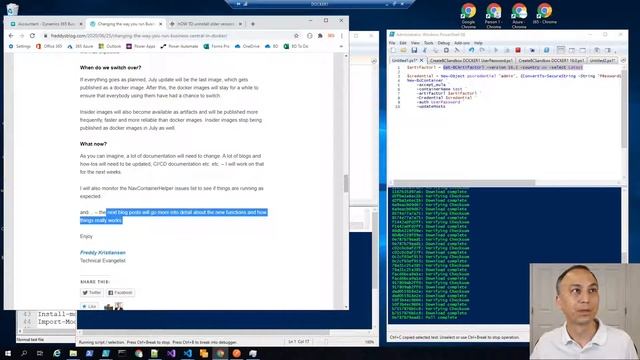Open the Edit menu in PowerShell ISE

pos(403,43)
